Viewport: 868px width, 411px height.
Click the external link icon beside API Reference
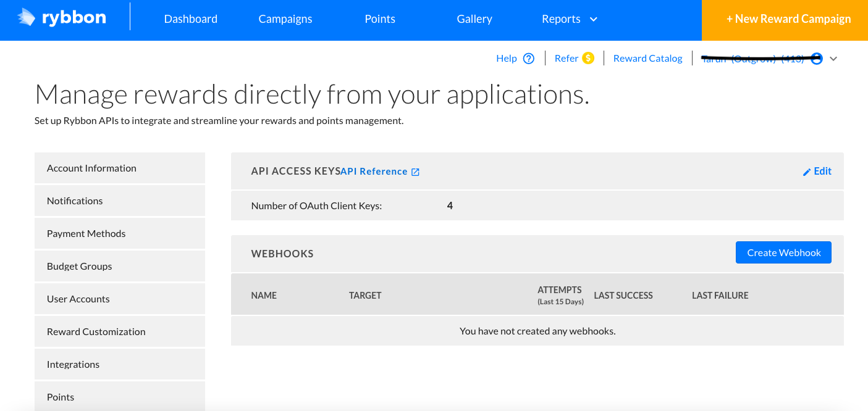click(x=416, y=172)
